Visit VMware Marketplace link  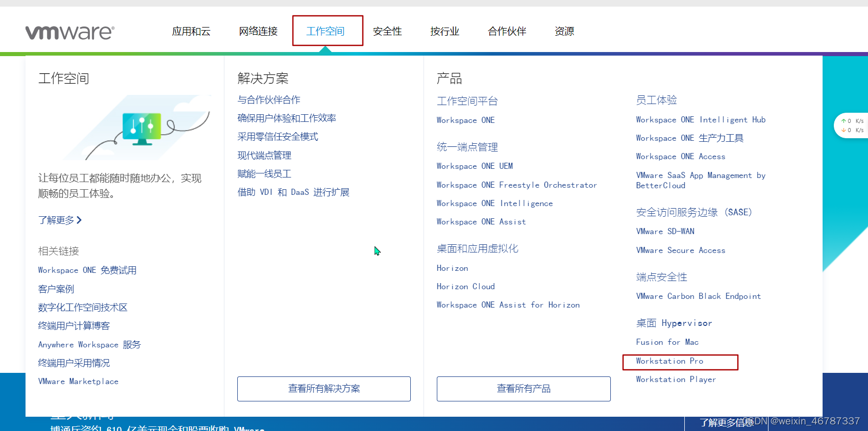point(78,382)
